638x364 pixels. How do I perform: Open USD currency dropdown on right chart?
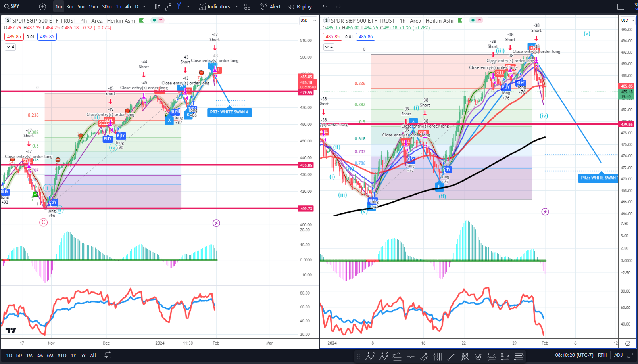627,21
